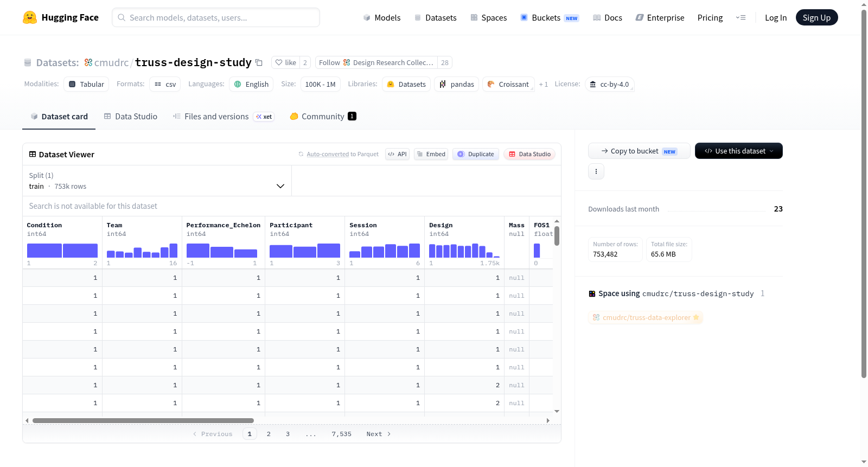
Task: Open the three-dot more options button
Action: [x=596, y=171]
